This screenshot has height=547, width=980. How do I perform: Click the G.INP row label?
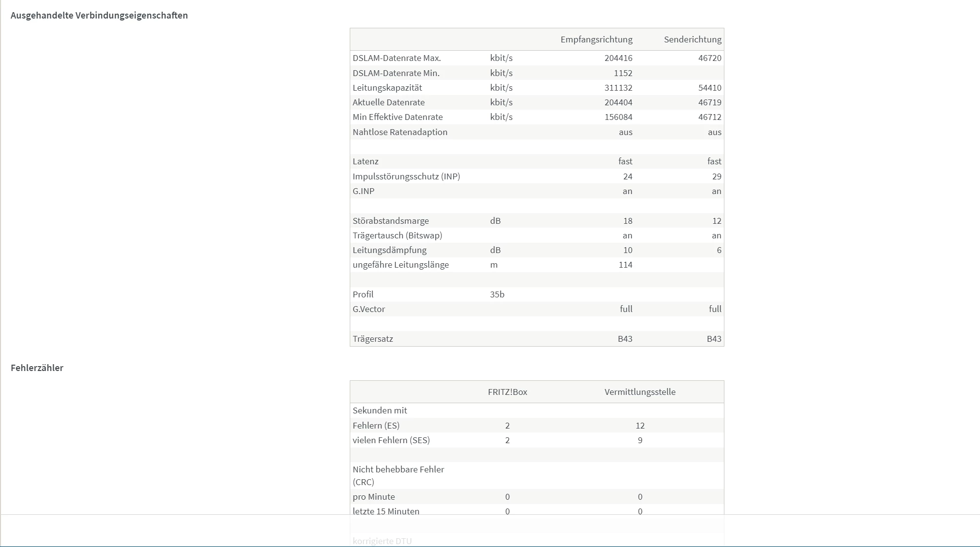(x=363, y=191)
